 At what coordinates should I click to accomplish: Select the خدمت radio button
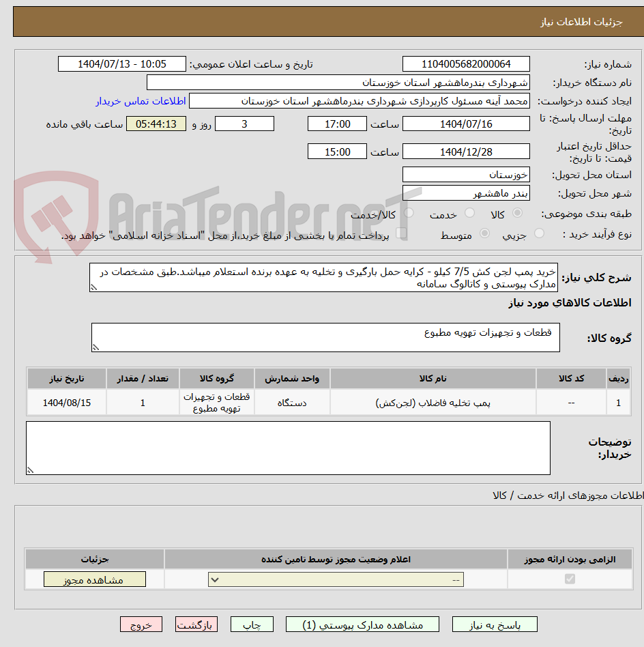tap(469, 212)
